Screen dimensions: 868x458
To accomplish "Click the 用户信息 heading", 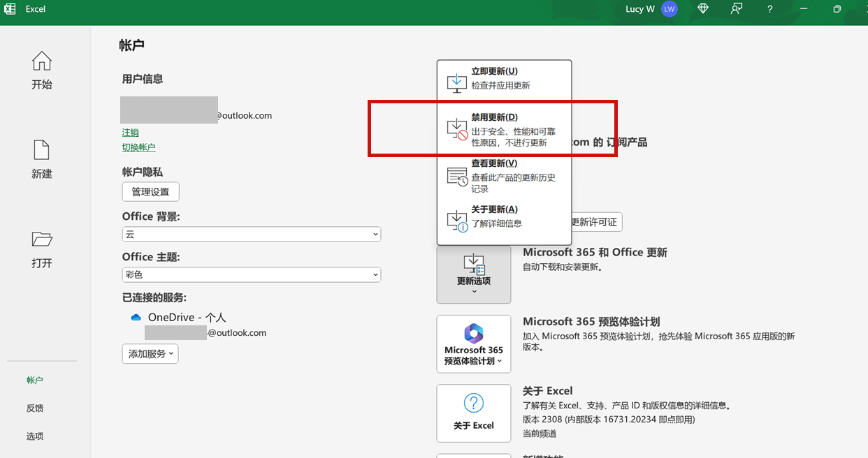I will (x=143, y=79).
